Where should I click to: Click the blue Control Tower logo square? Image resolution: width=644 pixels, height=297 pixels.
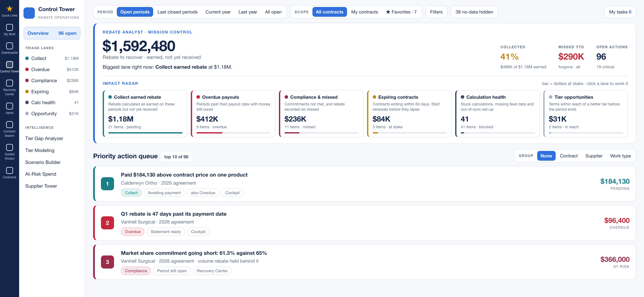coord(29,13)
